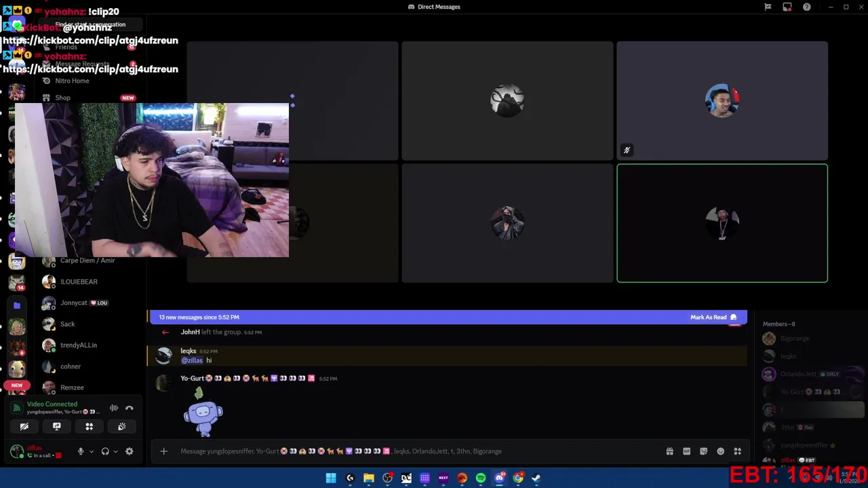The image size is (868, 488).
Task: Open the help question mark icon
Action: coord(807,7)
